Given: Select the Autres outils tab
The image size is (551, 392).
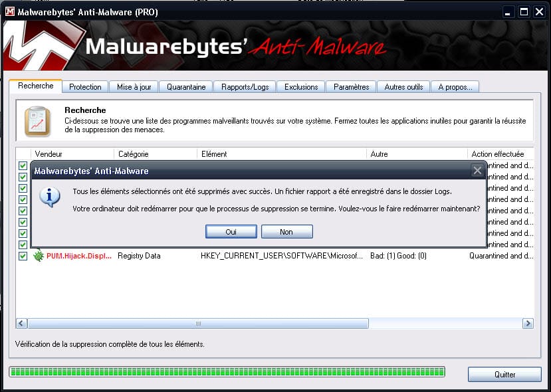Looking at the screenshot, I should pos(403,87).
